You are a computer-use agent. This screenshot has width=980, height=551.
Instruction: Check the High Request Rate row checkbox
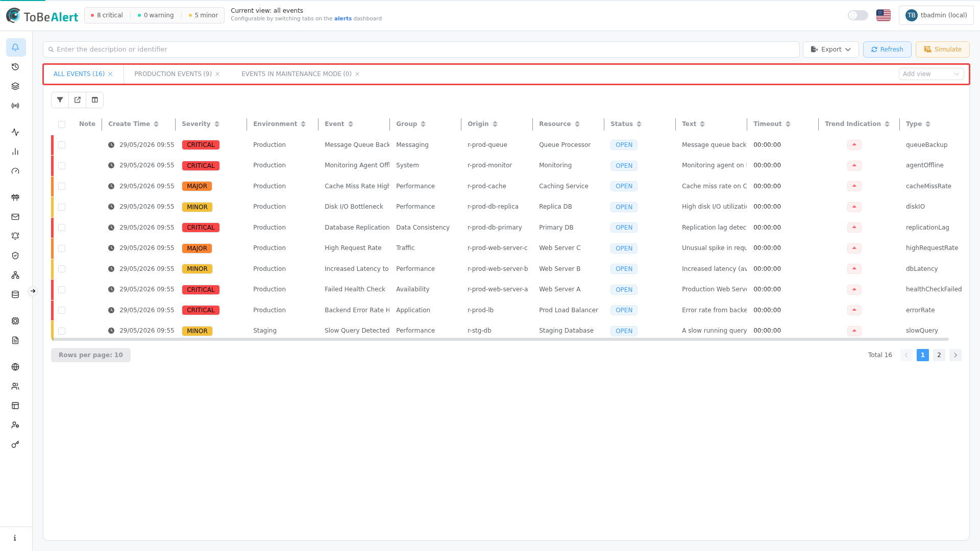(62, 248)
